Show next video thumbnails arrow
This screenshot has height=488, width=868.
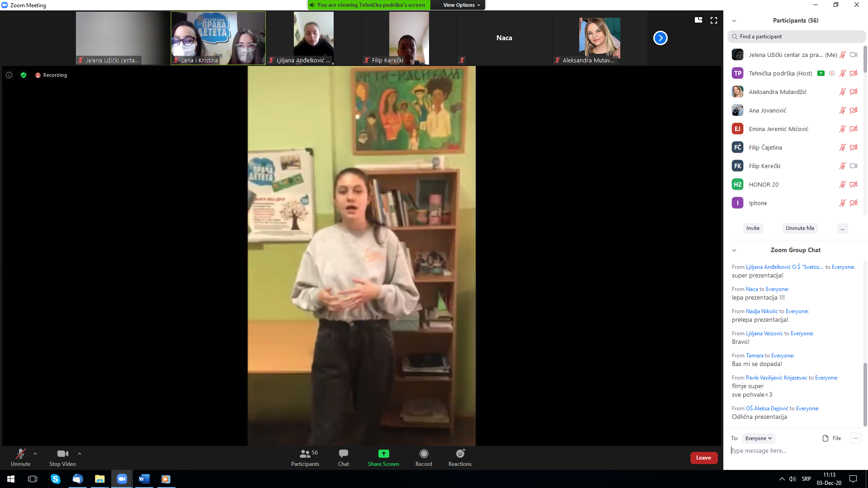click(660, 38)
